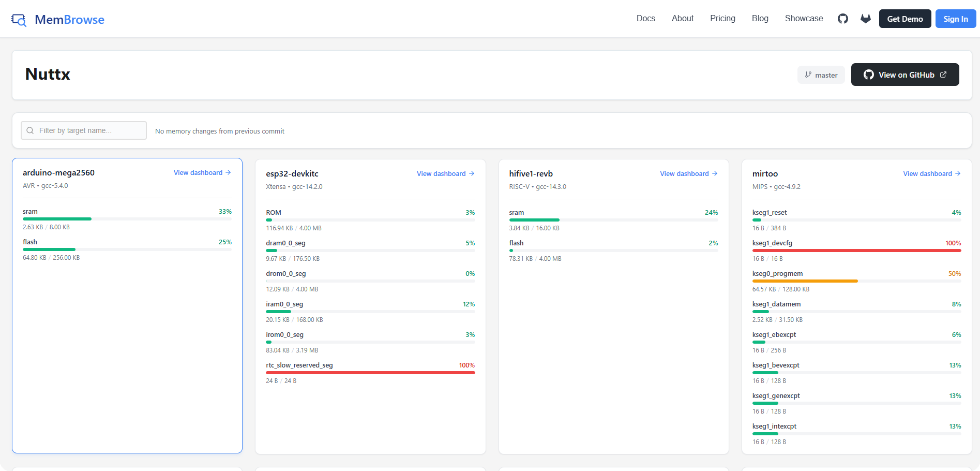Click 'Xtensa • gcc-14.2.0' subtitle
The width and height of the screenshot is (980, 471).
point(294,186)
